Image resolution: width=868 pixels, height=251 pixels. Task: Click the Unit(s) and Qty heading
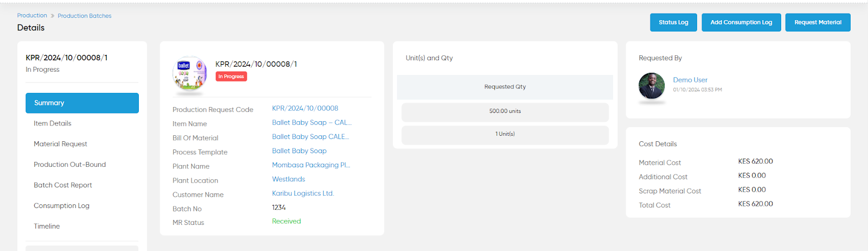click(x=429, y=58)
